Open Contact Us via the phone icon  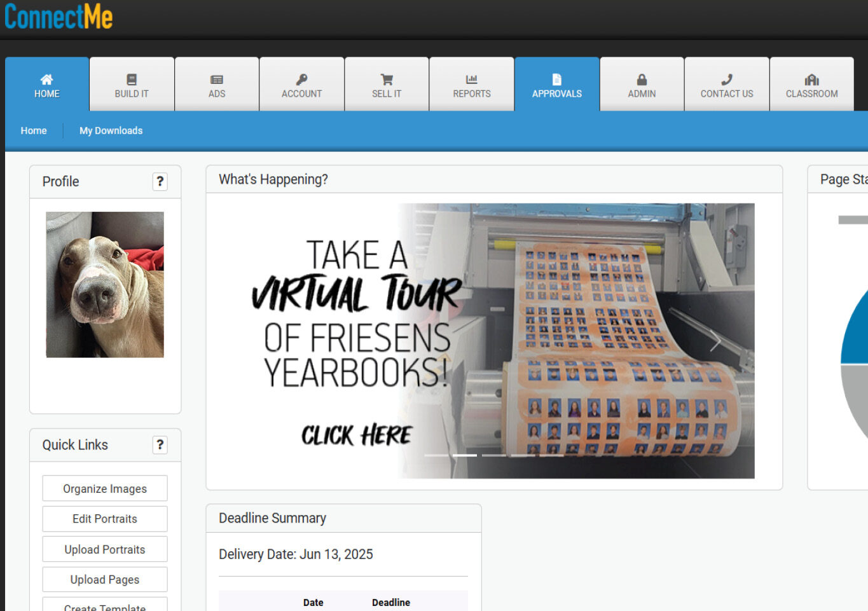pyautogui.click(x=727, y=80)
